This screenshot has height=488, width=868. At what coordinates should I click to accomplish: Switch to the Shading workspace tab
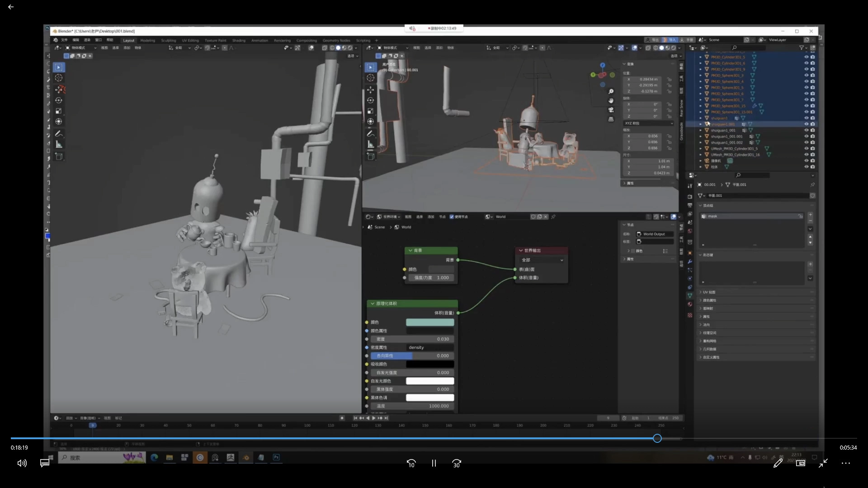(239, 41)
